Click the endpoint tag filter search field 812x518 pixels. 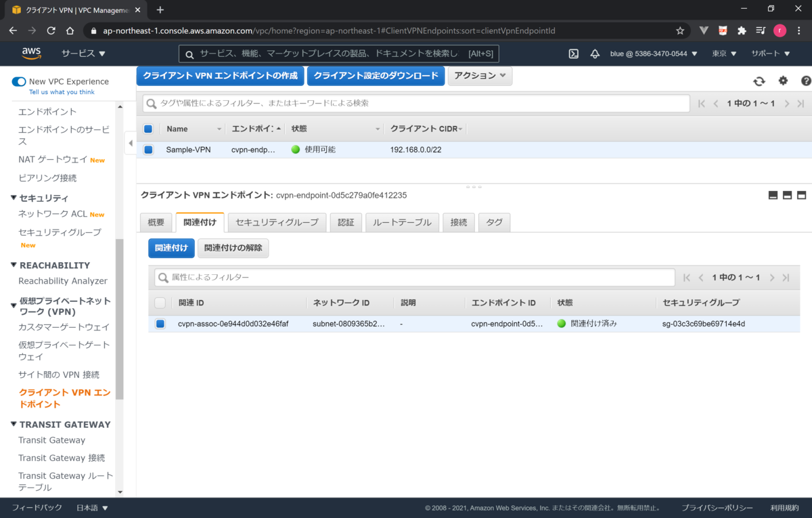coord(416,104)
